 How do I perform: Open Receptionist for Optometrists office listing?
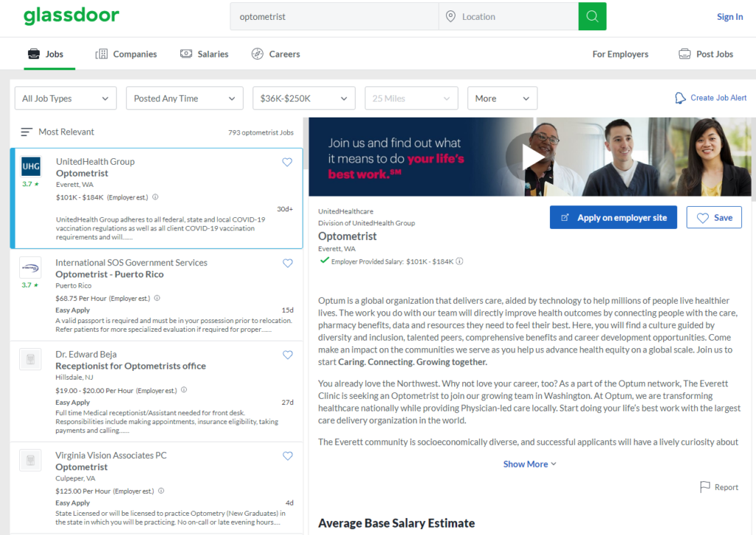coord(131,366)
